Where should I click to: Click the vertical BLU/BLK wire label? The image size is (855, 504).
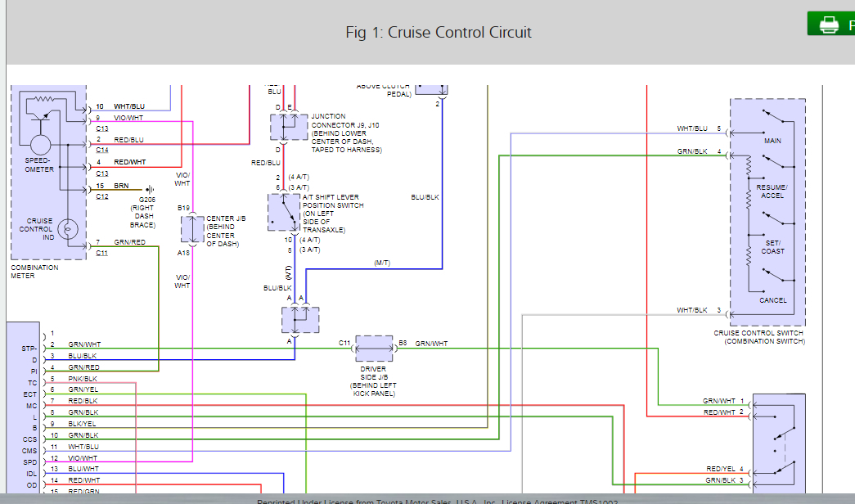tap(425, 197)
